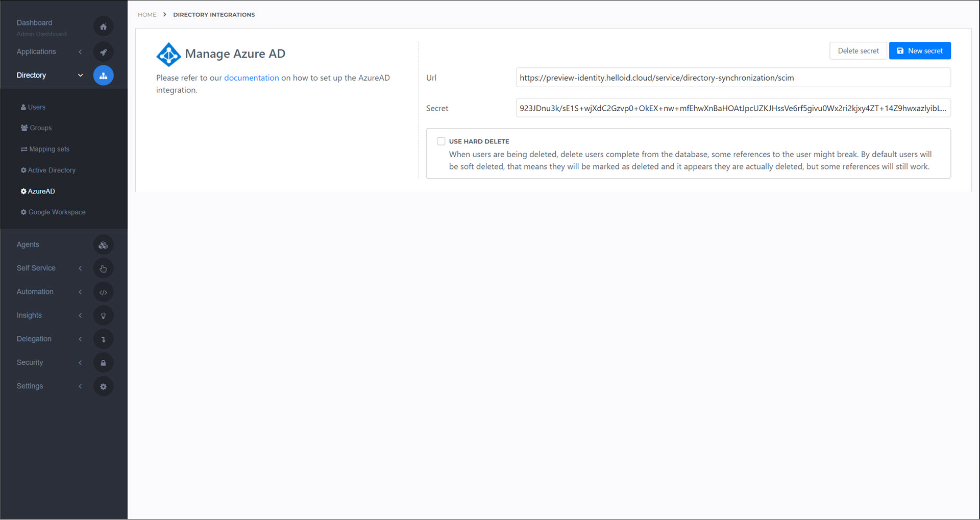Collapse the Directory menu chevron
Image resolution: width=980 pixels, height=520 pixels.
[80, 76]
